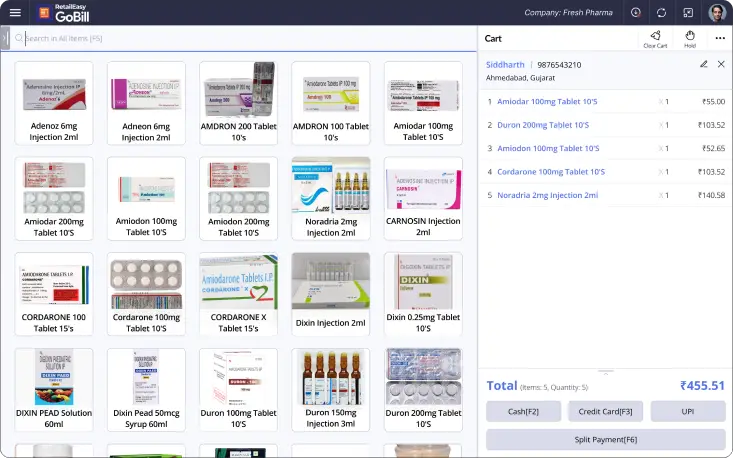Open the cart three-dots more options
The height and width of the screenshot is (458, 733).
(720, 38)
